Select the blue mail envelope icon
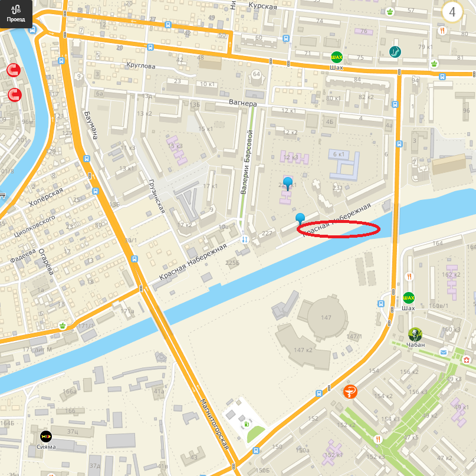476x476 pixels. coord(444,352)
